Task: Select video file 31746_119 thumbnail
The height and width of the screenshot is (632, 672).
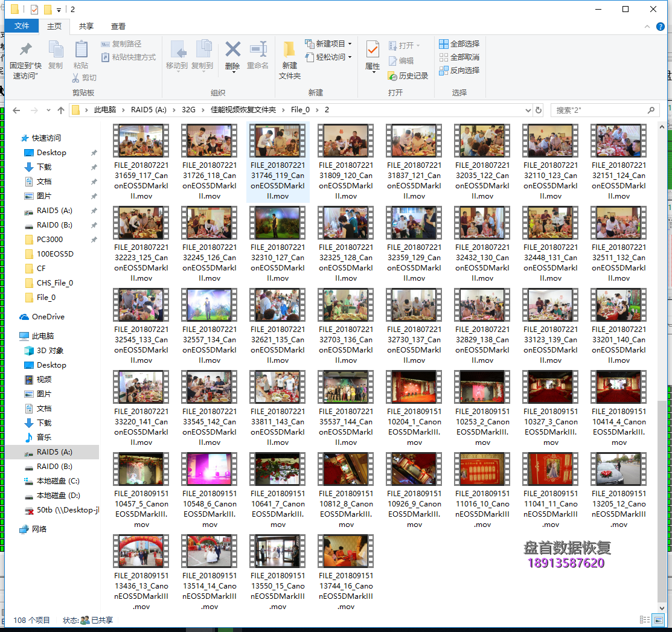Action: pyautogui.click(x=277, y=141)
